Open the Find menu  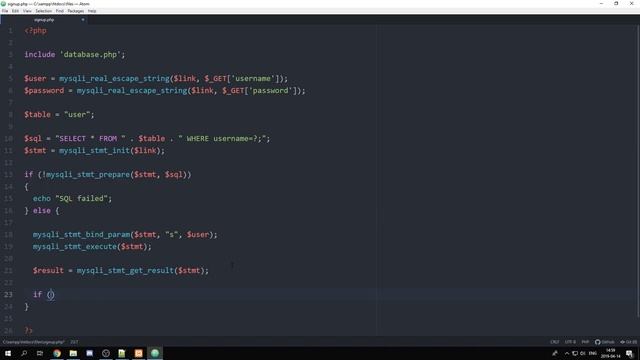pyautogui.click(x=60, y=11)
